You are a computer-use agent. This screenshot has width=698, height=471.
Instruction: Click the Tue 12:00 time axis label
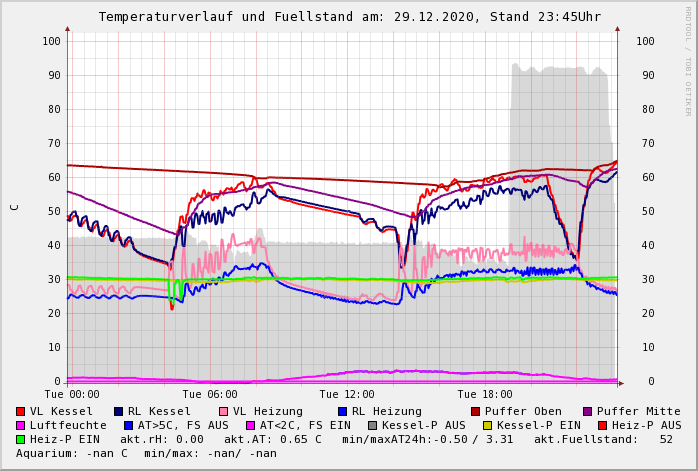coord(347,394)
